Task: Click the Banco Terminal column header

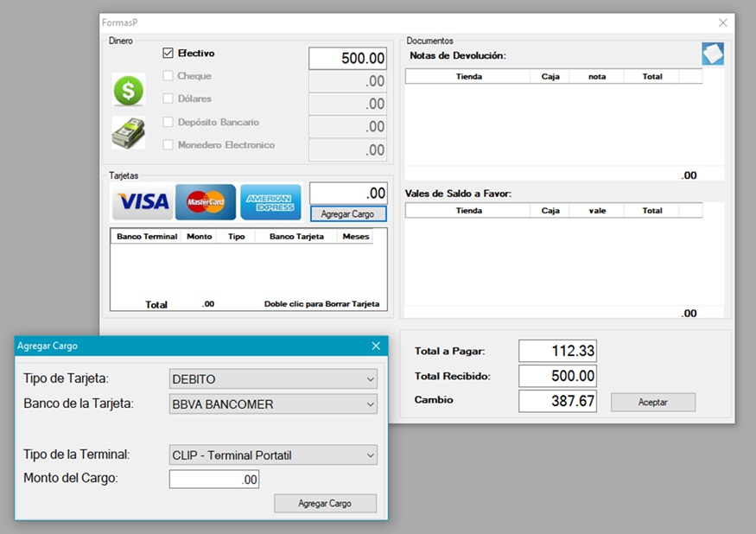Action: pos(147,236)
